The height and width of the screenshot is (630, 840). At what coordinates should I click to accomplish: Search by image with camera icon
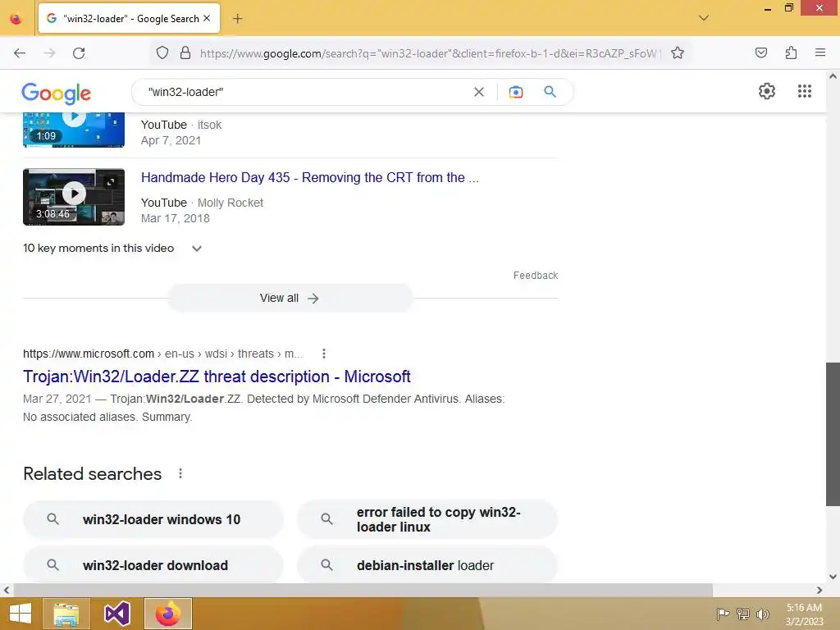click(515, 92)
